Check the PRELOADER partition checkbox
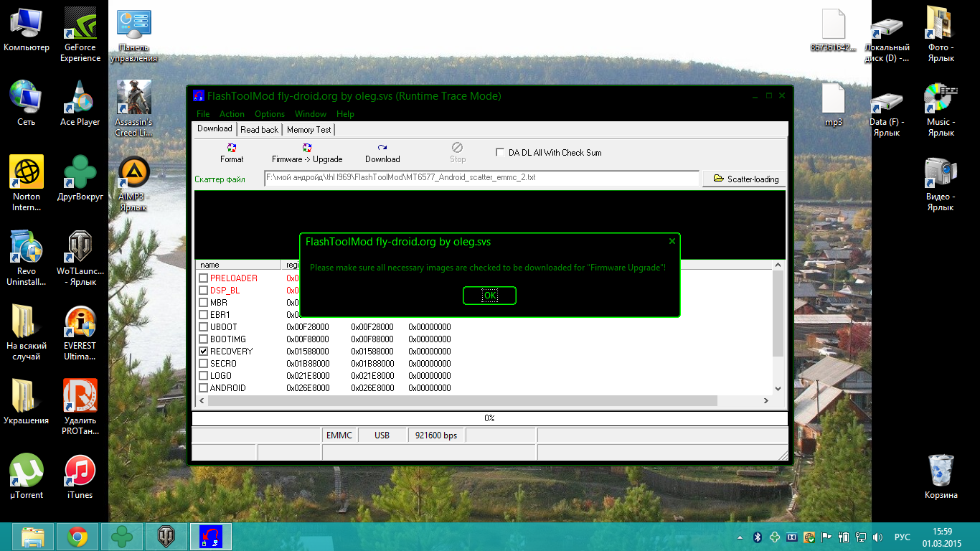The height and width of the screenshot is (551, 980). pyautogui.click(x=204, y=278)
